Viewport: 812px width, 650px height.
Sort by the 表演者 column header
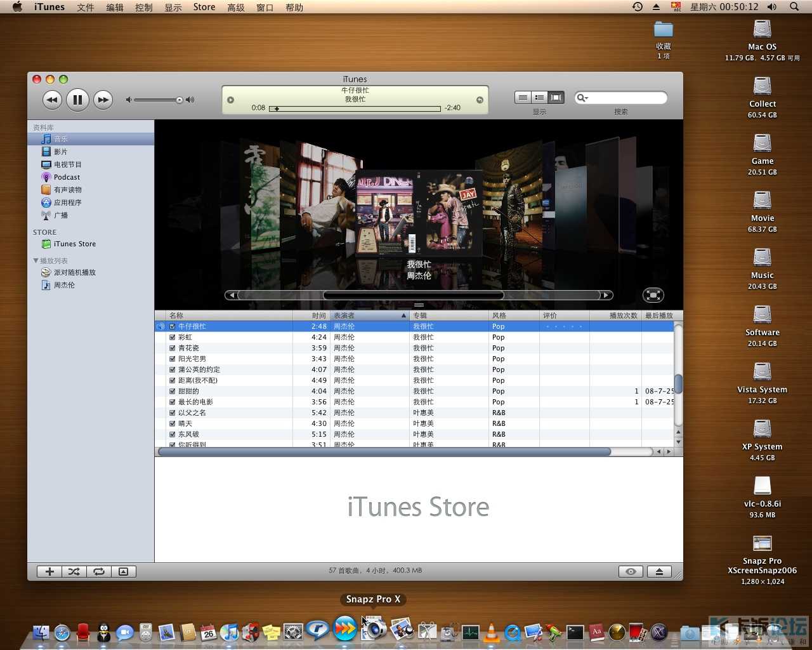click(x=370, y=315)
